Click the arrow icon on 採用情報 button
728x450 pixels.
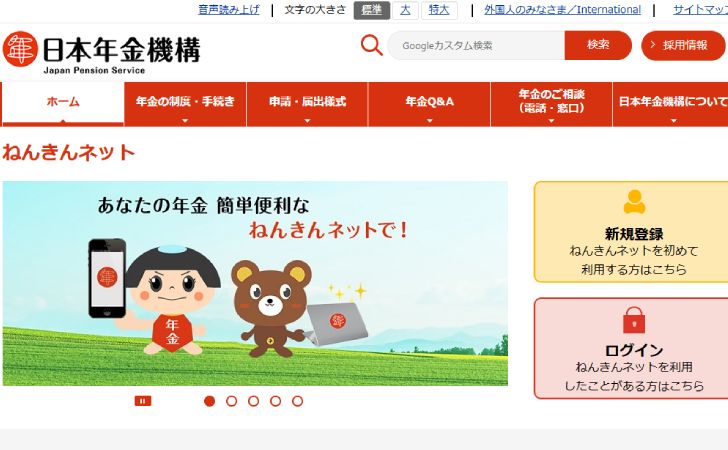(x=653, y=45)
